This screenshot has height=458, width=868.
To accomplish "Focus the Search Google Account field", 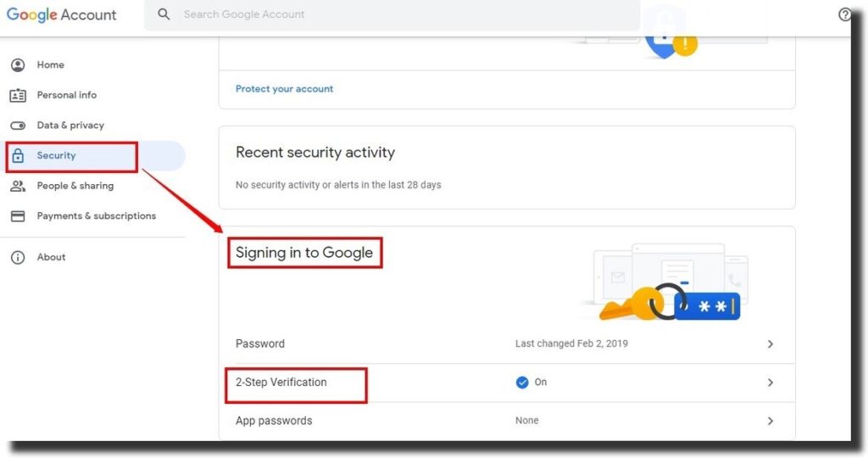I will 392,15.
